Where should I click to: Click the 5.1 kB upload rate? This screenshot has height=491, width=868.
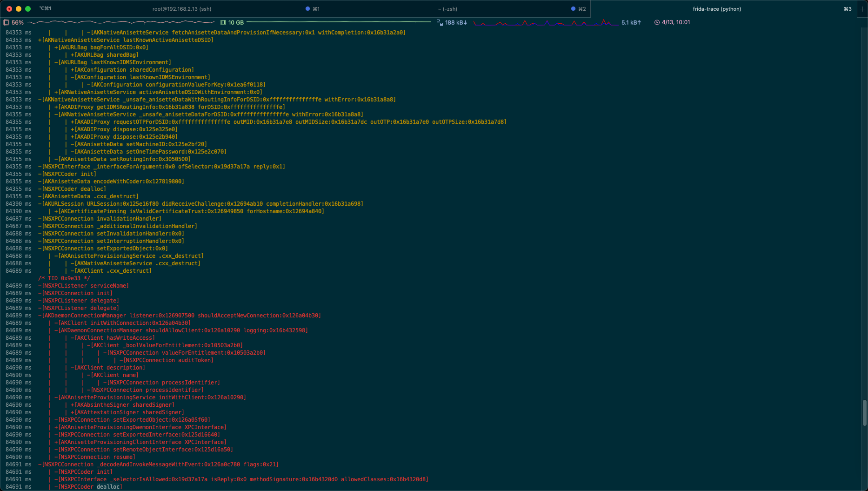631,22
